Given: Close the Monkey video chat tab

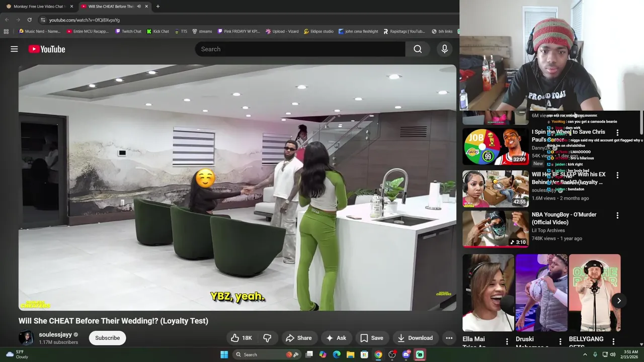Looking at the screenshot, I should click(71, 7).
